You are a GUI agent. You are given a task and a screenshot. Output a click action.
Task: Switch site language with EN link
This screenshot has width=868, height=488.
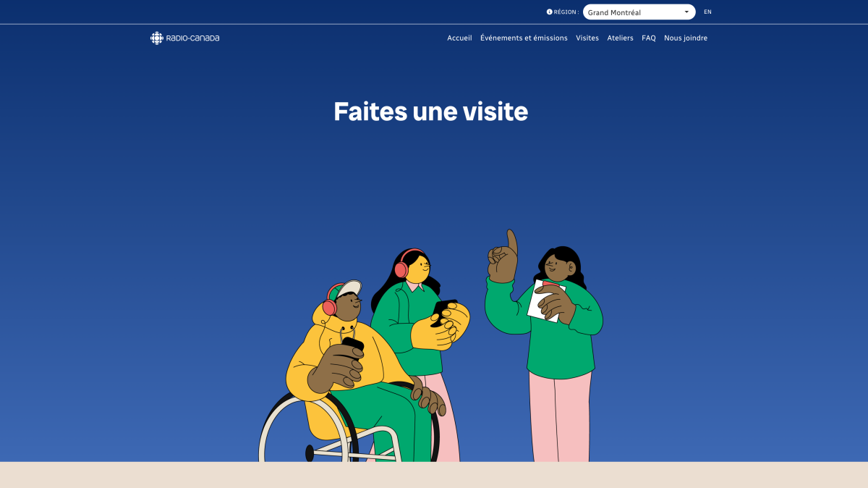[707, 12]
